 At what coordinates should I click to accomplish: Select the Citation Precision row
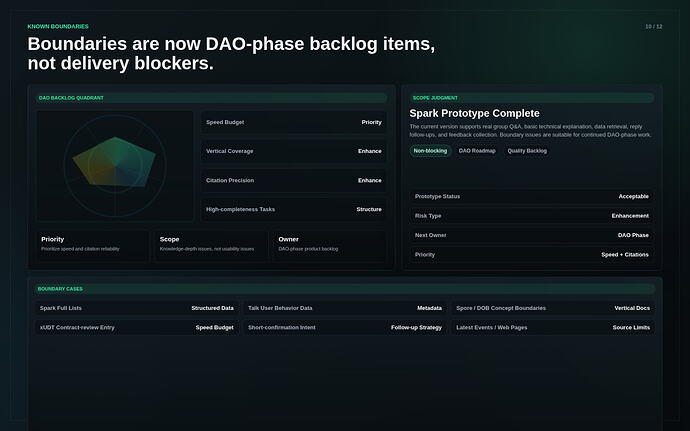[294, 180]
